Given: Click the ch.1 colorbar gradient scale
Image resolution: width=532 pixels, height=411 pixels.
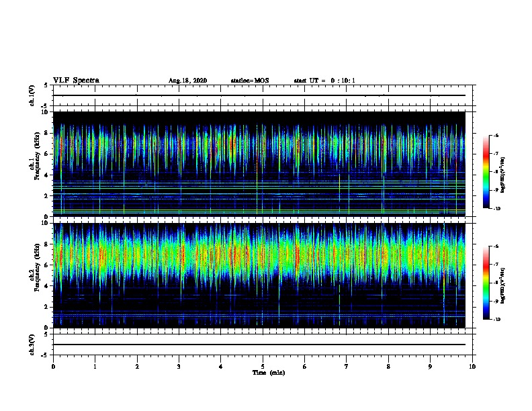Looking at the screenshot, I should [486, 172].
